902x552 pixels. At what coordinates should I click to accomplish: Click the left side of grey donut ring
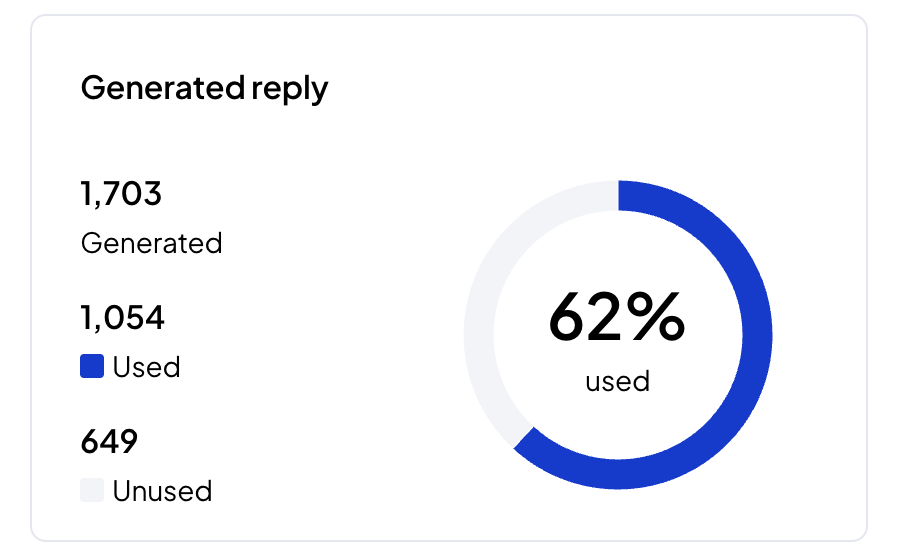479,335
